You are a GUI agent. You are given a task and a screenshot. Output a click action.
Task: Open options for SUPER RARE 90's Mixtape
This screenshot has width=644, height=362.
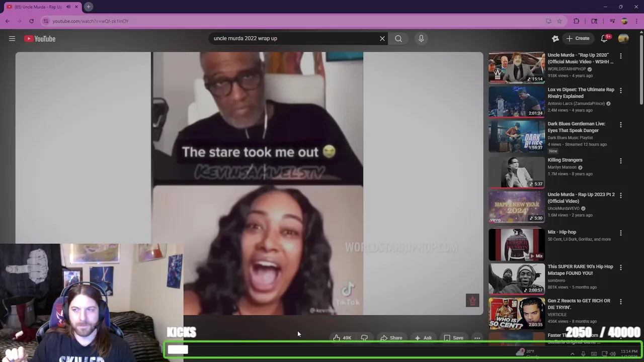pos(621,267)
